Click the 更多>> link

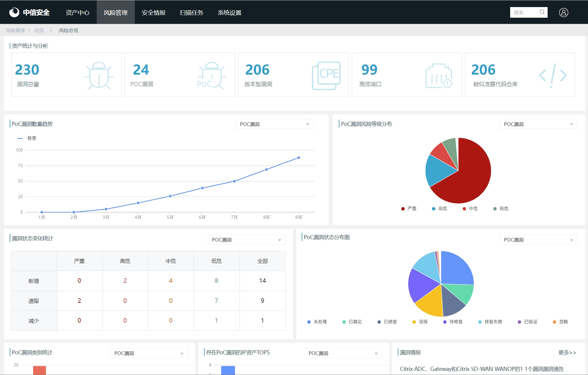(567, 352)
